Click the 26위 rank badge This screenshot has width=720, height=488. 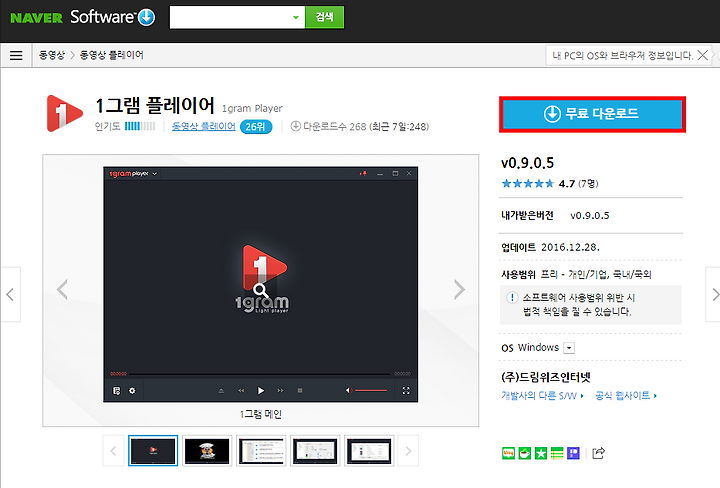pyautogui.click(x=256, y=127)
